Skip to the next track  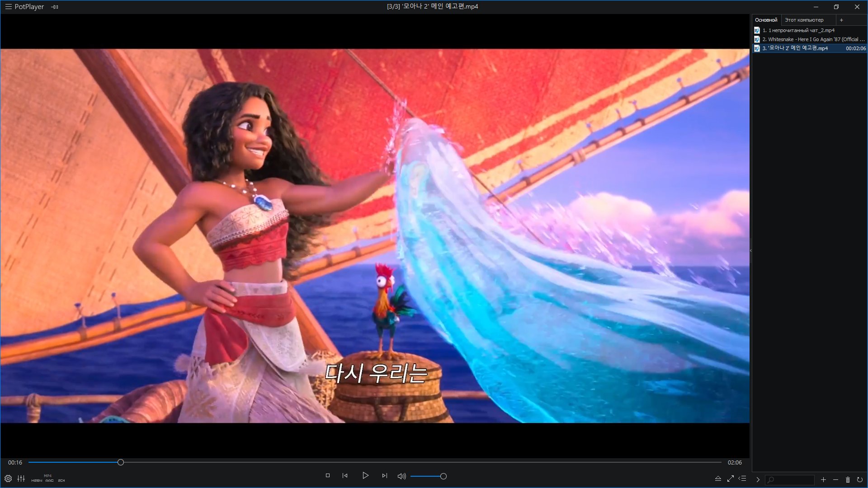point(384,476)
